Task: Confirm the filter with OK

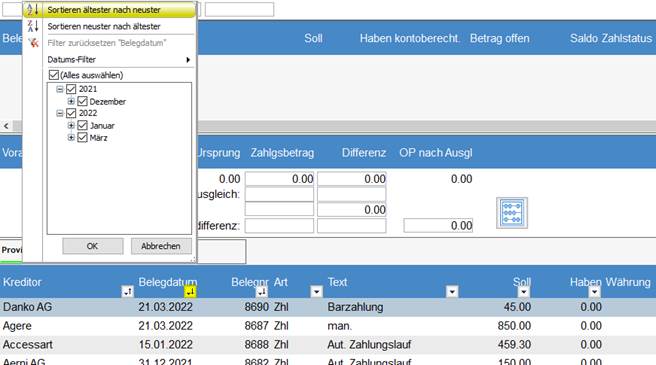Action: (92, 246)
